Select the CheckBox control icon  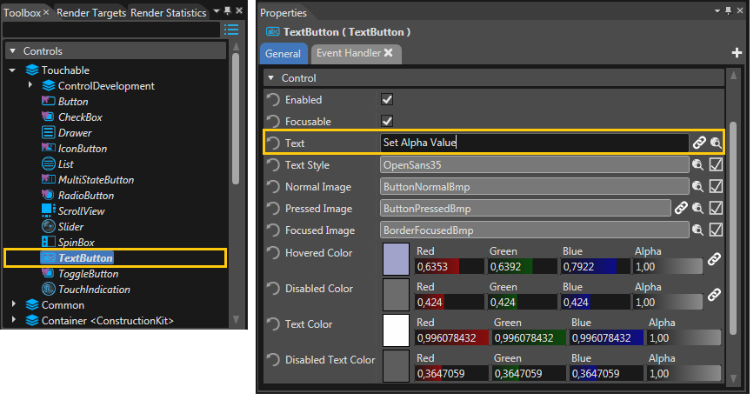coord(48,117)
